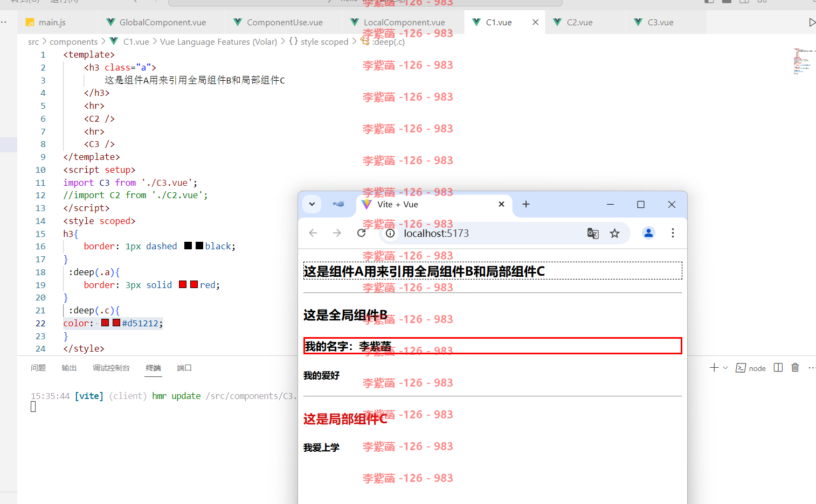
Task: Open color swatch adjacent to 'black' text
Action: point(199,246)
